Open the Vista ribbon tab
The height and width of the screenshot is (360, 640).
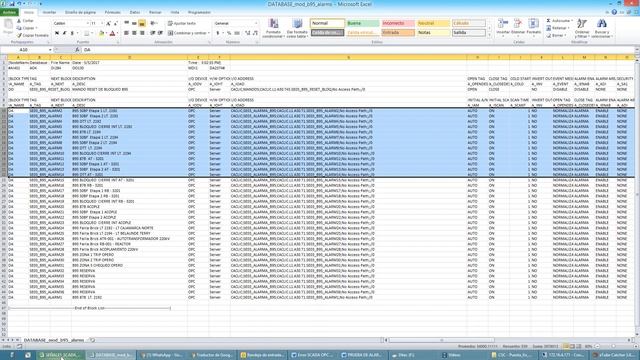click(175, 13)
